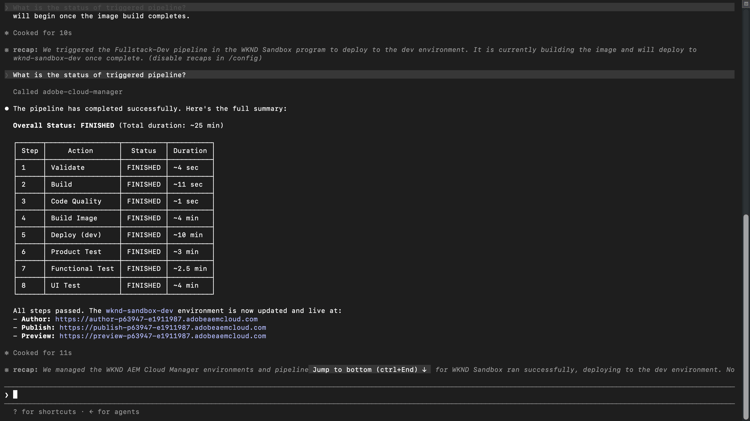Click "? for shortcuts" hint text

[x=44, y=411]
